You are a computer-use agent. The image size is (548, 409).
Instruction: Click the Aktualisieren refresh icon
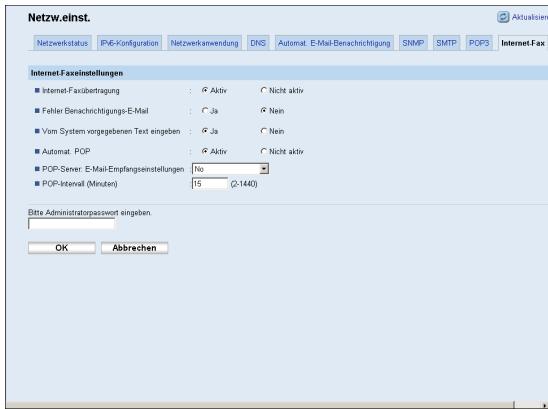coord(503,17)
